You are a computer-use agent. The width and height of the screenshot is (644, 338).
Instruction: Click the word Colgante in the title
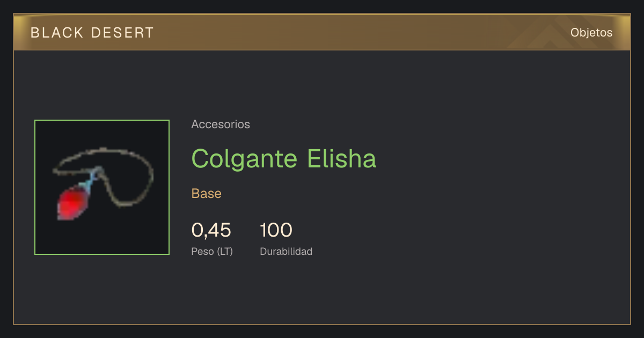coord(245,159)
